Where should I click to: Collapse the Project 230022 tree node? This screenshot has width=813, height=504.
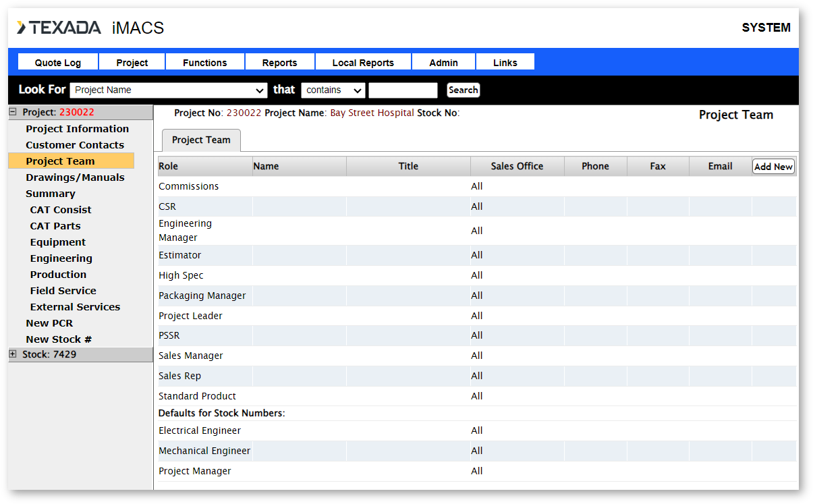click(13, 113)
